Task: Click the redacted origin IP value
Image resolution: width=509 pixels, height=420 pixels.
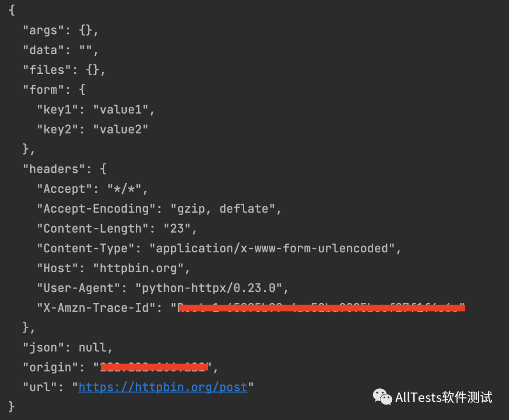Action: tap(154, 367)
